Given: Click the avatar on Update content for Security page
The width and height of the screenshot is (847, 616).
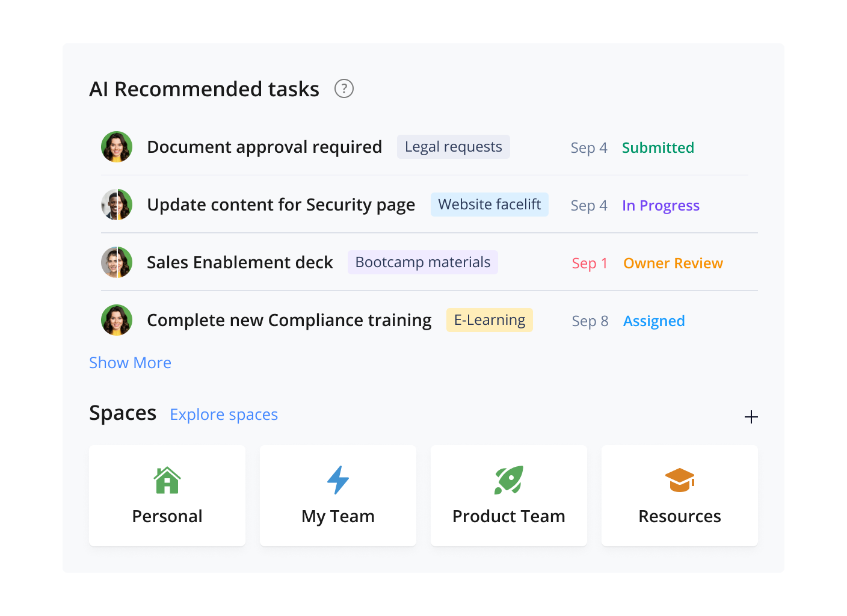Looking at the screenshot, I should 116,205.
